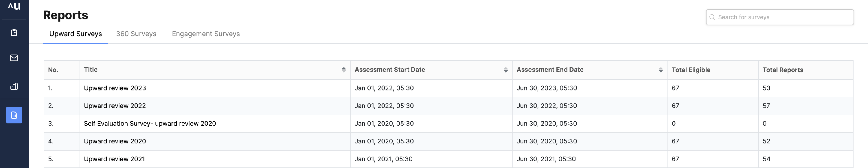868x168 pixels.
Task: Open the bar chart analytics sidebar icon
Action: [x=14, y=87]
